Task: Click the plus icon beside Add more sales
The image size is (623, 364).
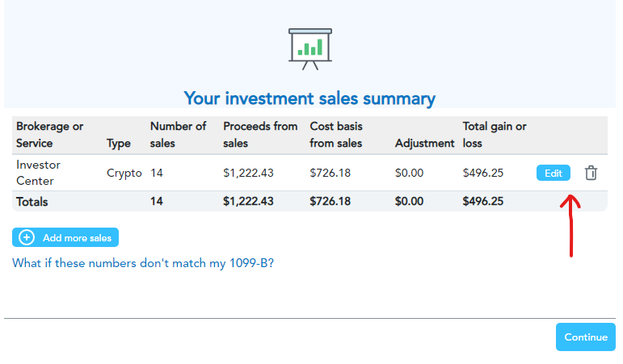Action: point(27,237)
